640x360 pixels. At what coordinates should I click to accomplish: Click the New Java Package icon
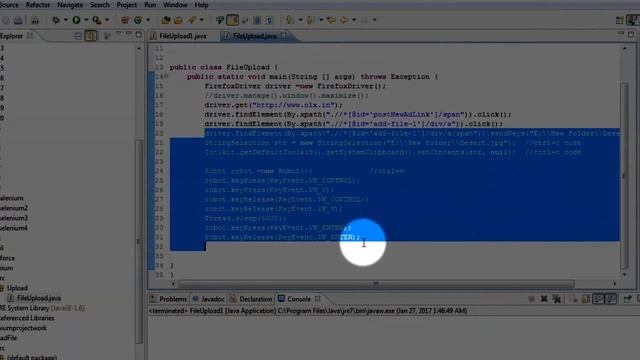(x=125, y=20)
